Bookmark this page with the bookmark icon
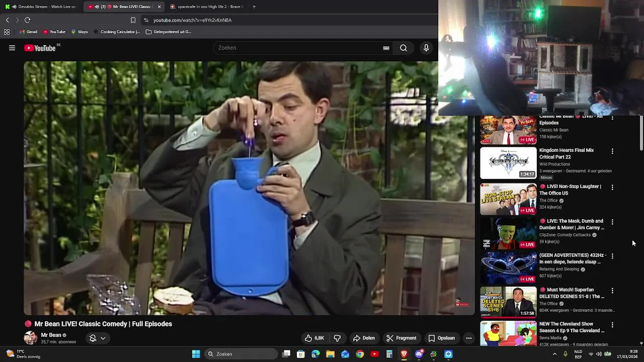The width and height of the screenshot is (644, 362). click(133, 20)
